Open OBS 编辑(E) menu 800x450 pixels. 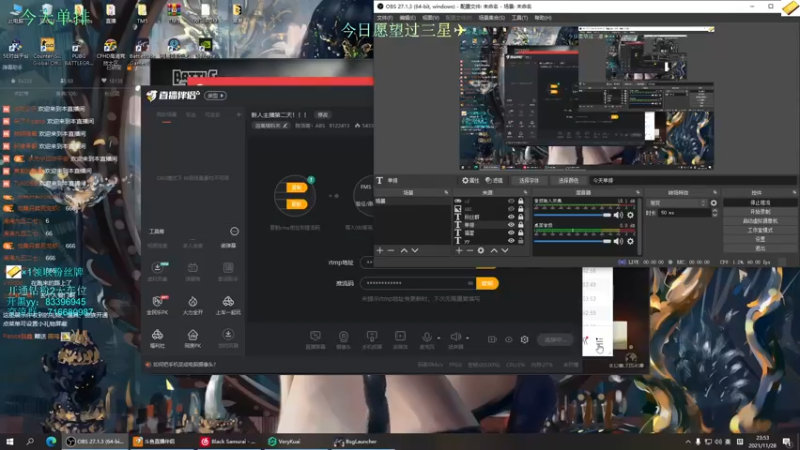click(x=407, y=18)
